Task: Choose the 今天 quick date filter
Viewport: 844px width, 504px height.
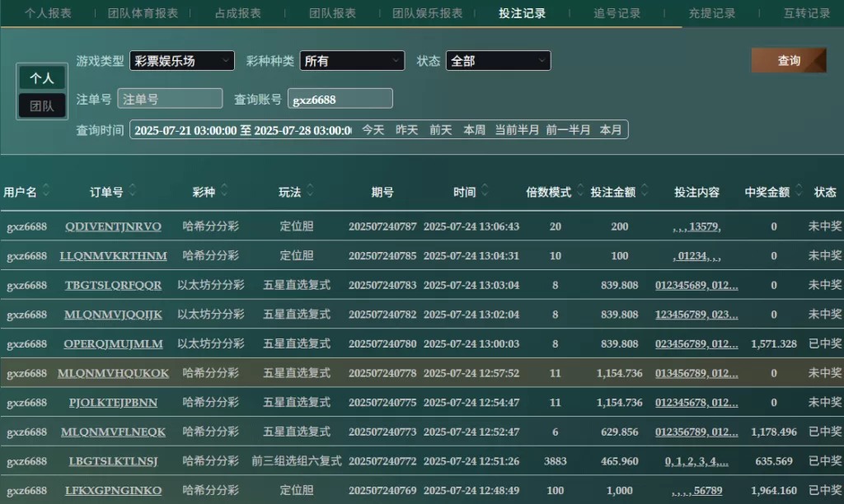Action: (x=373, y=130)
